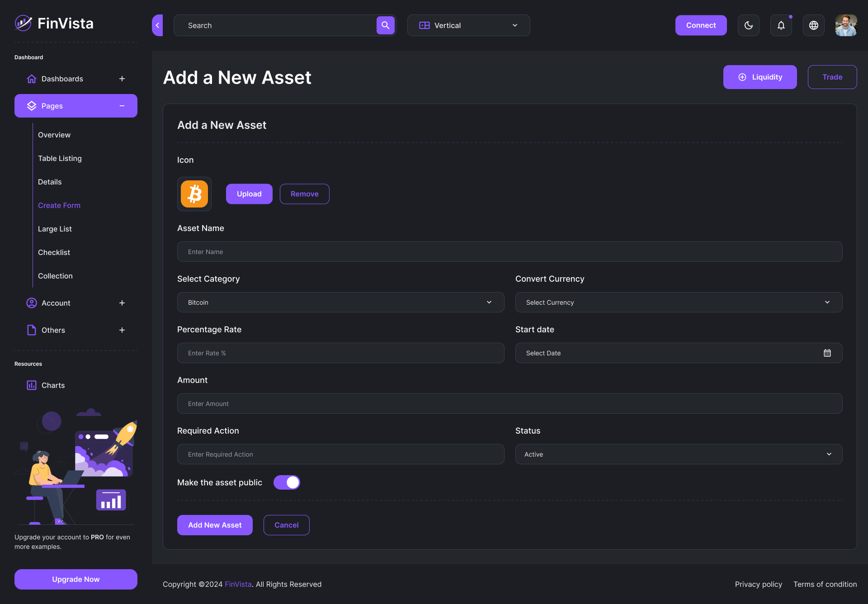The width and height of the screenshot is (868, 604).
Task: Click the FinVista logo icon
Action: point(23,23)
